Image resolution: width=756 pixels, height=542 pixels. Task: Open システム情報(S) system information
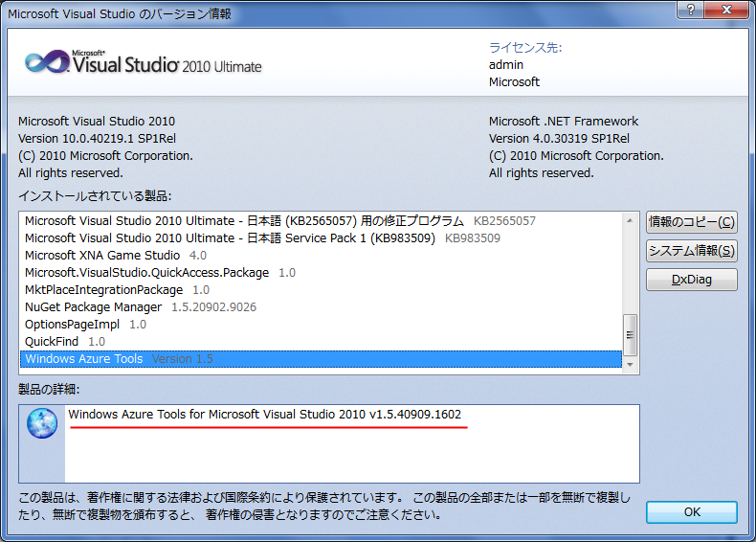click(691, 251)
